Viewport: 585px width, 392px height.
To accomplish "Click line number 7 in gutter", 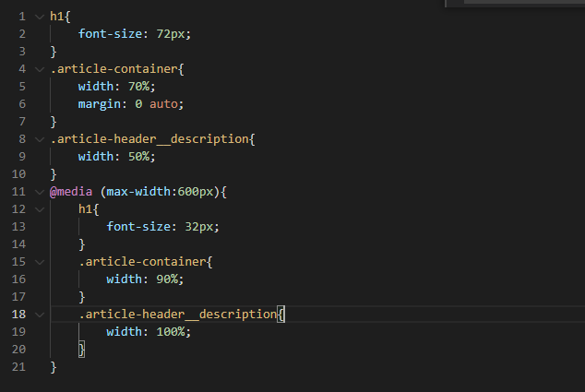I will (22, 122).
